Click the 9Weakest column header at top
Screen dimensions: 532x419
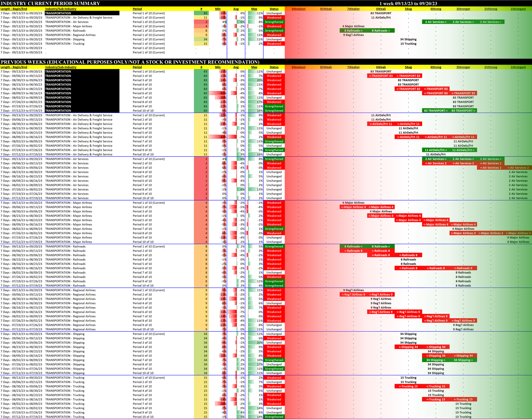[x=298, y=9]
